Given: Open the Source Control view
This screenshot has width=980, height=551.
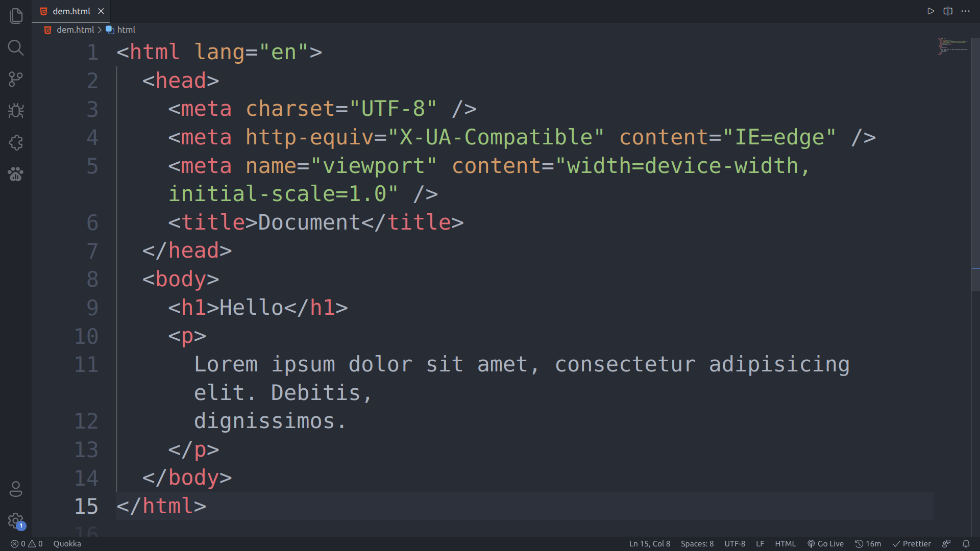Looking at the screenshot, I should coord(16,79).
